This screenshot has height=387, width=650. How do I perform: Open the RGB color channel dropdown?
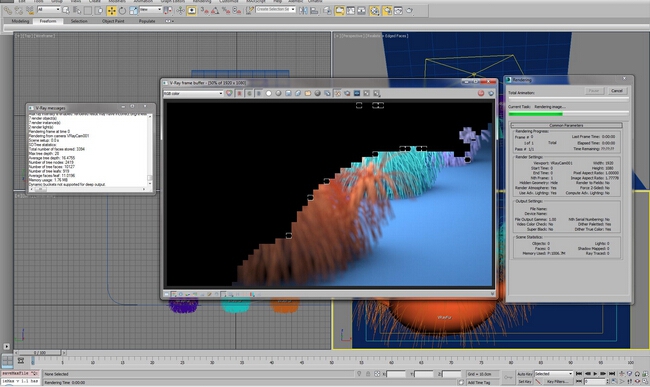(x=193, y=94)
